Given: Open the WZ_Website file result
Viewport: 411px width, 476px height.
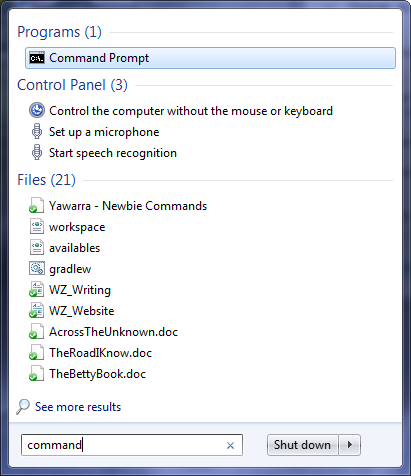Looking at the screenshot, I should tap(82, 311).
